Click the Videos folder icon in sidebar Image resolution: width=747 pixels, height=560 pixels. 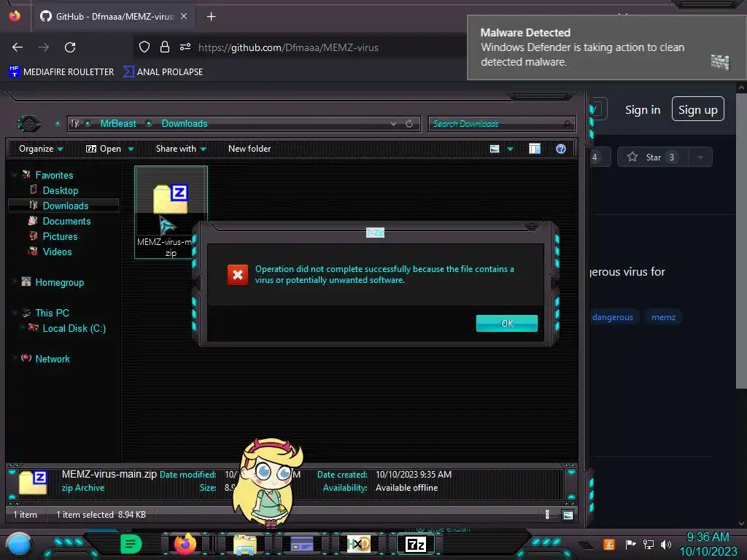click(33, 251)
